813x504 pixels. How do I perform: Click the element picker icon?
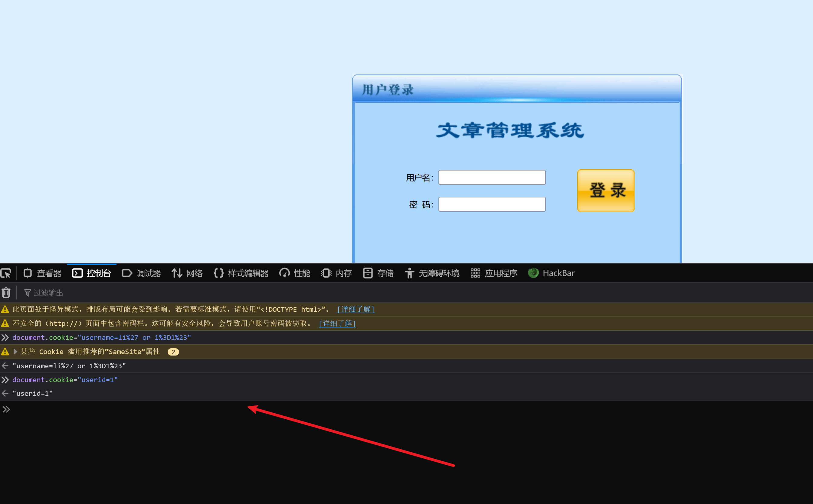pos(6,273)
